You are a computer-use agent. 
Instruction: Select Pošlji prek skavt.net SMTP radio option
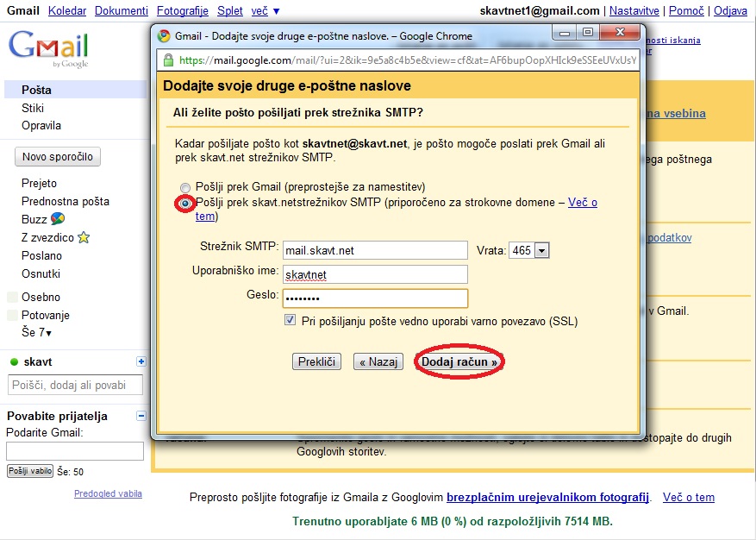[x=185, y=204]
